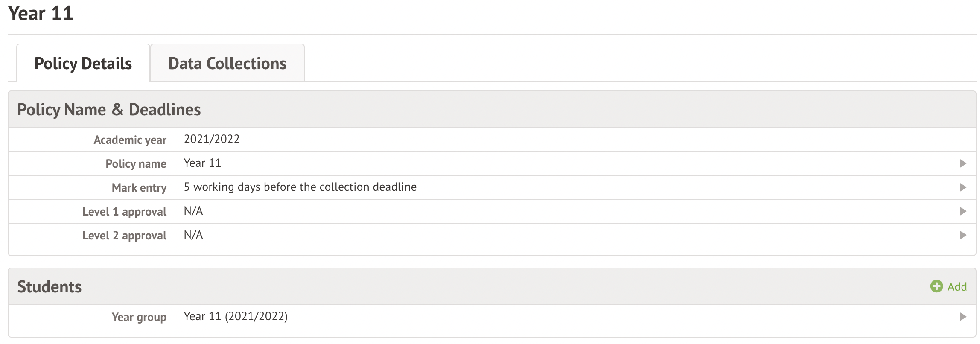Click the Level 2 approval N/A value
980x344 pixels.
coord(193,235)
